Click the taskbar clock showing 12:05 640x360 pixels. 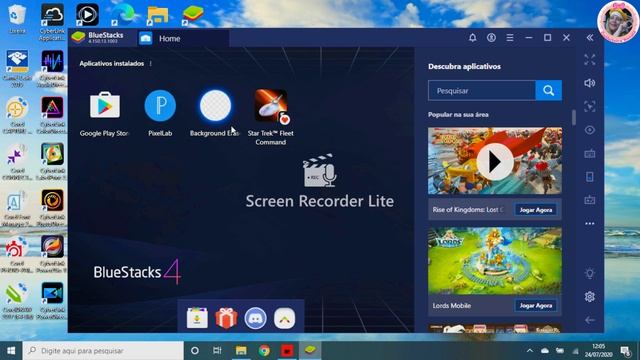(x=598, y=351)
